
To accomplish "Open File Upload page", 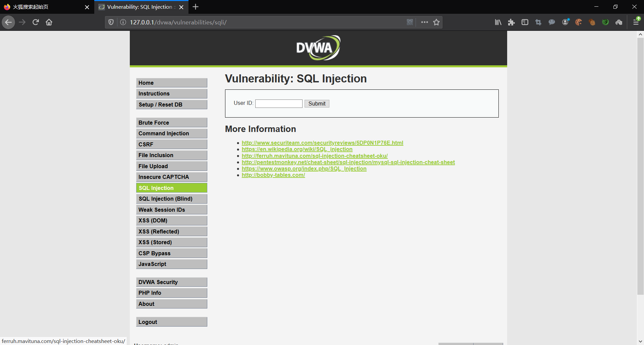I will (x=172, y=166).
